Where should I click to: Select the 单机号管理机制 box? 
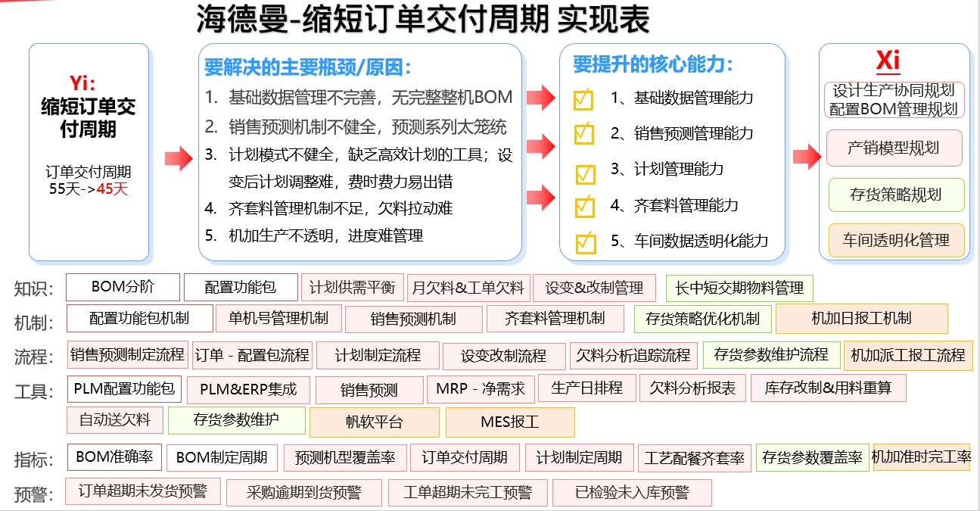pos(278,318)
